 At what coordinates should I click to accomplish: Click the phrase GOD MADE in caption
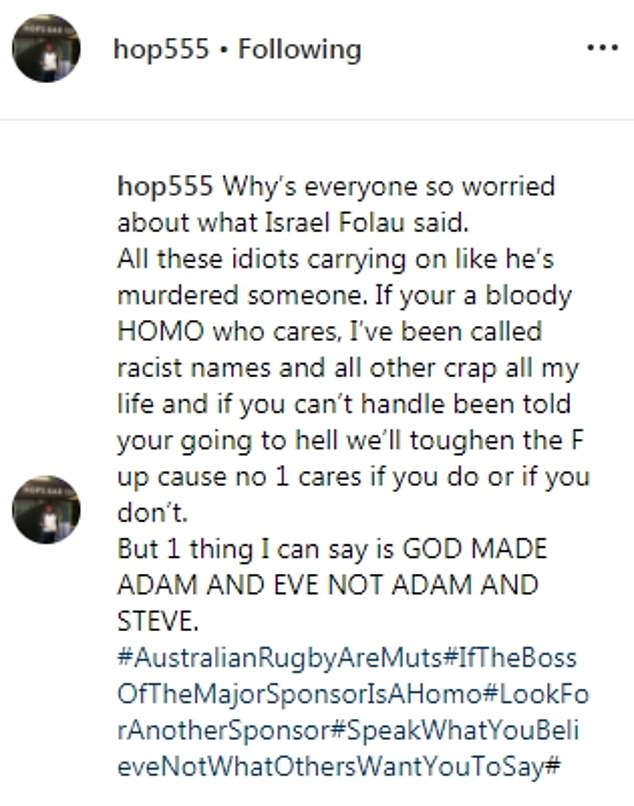pos(475,549)
